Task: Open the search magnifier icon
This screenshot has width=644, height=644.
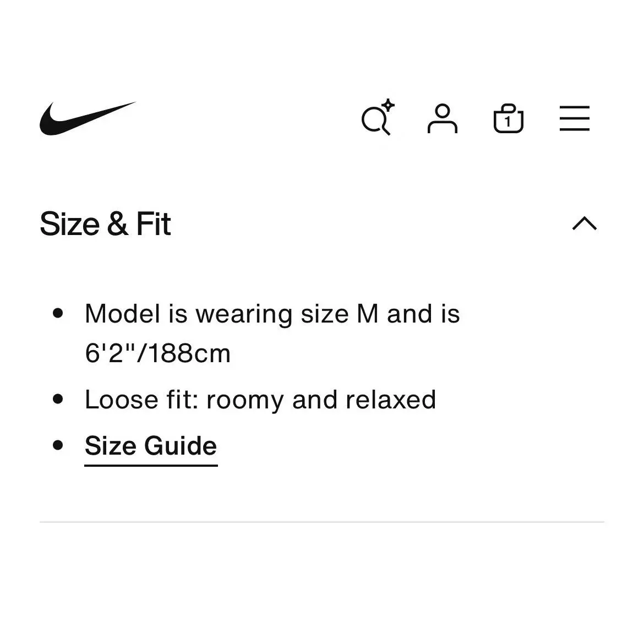Action: (378, 118)
